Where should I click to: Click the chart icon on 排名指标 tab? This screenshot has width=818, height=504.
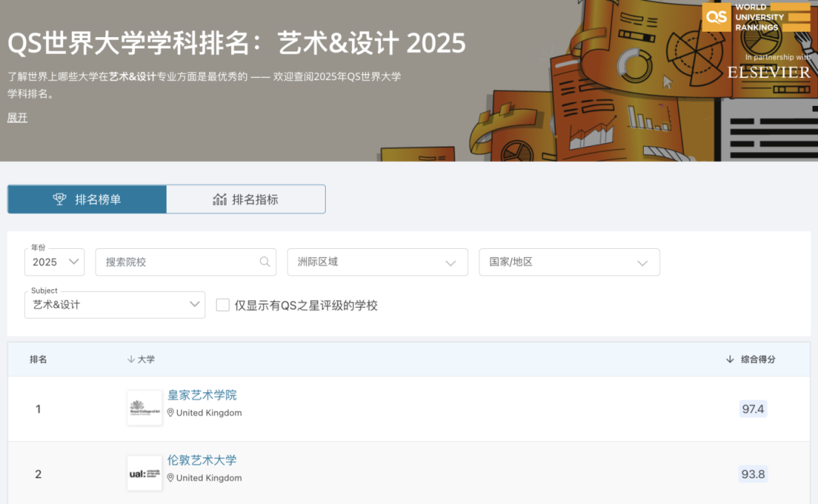pyautogui.click(x=220, y=199)
